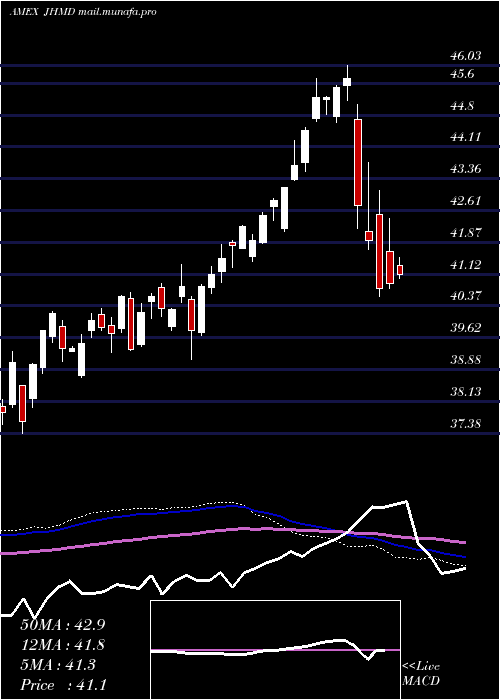The height and width of the screenshot is (700, 500).
Task: Click the '<<Live MACD' label
Action: [421, 673]
